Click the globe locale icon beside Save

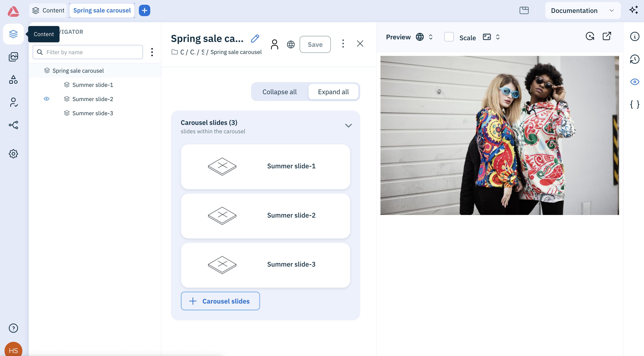[291, 44]
